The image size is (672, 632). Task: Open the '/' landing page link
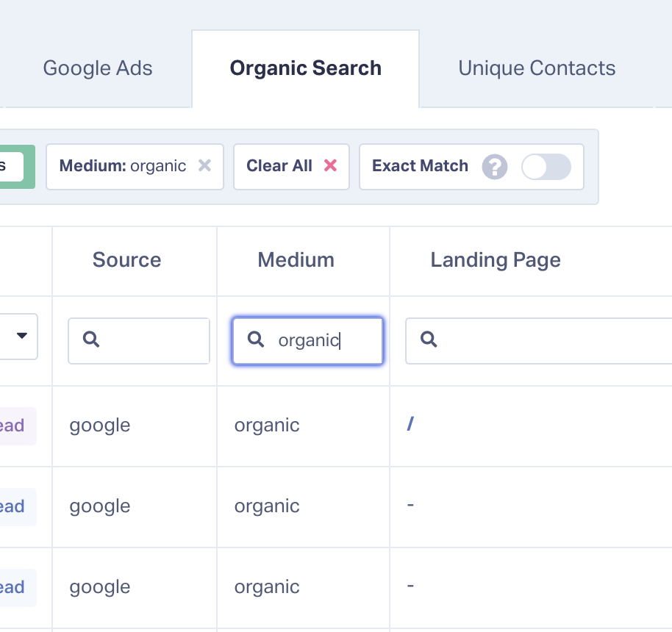click(x=410, y=425)
